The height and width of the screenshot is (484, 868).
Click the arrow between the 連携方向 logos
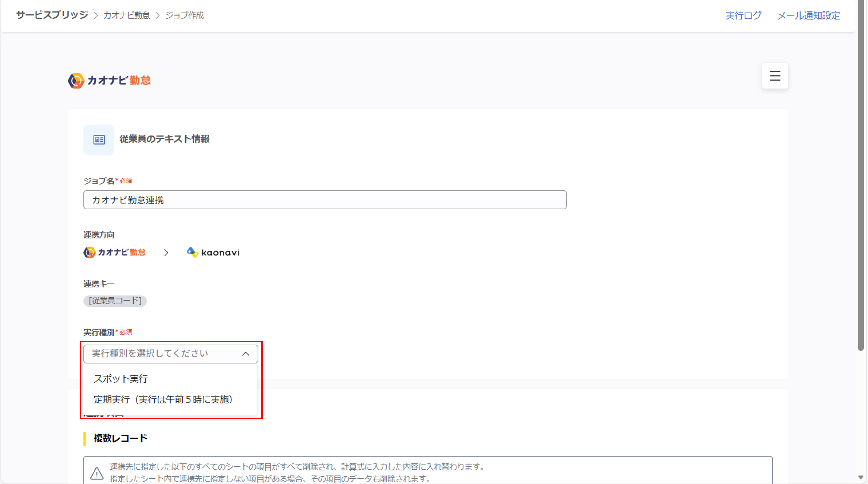[x=166, y=252]
